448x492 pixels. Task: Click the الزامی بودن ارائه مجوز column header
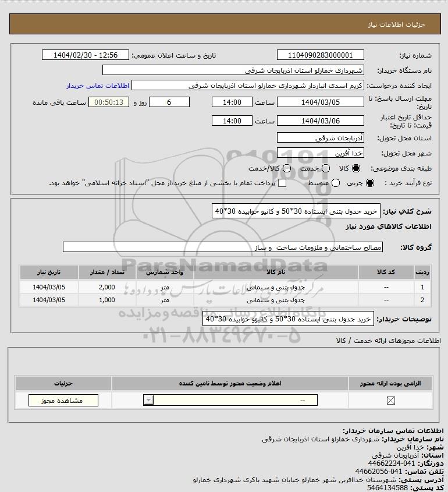point(390,383)
